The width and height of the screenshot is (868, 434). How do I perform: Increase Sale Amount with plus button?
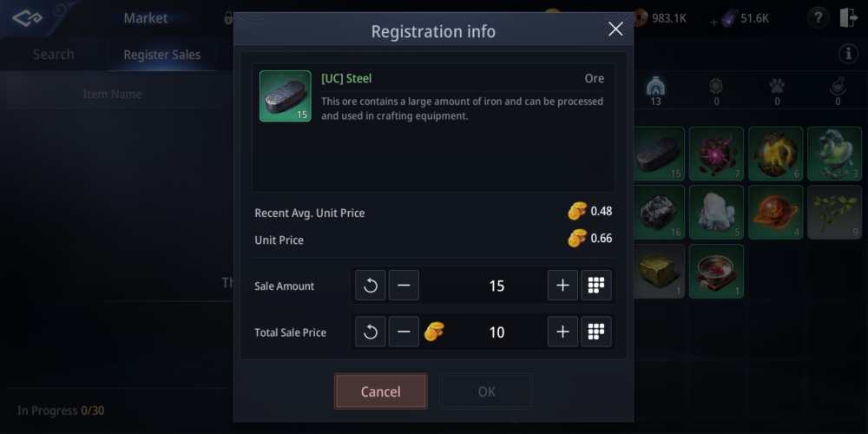pyautogui.click(x=562, y=286)
